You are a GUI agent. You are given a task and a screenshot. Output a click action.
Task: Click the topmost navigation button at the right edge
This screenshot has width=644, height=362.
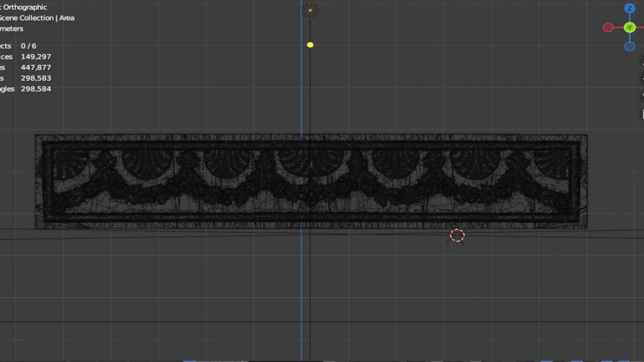(x=642, y=61)
